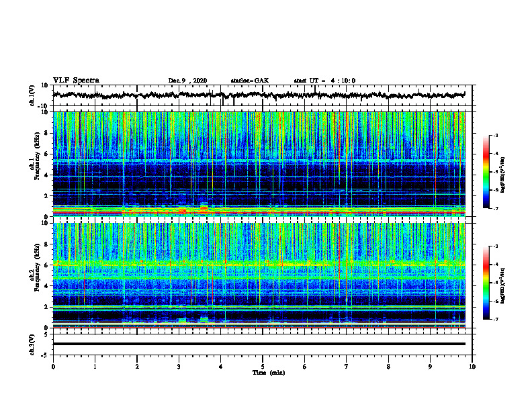Click the "5" tick on ch.3(V) axis
Image resolution: width=532 pixels, height=411 pixels.
(x=47, y=334)
